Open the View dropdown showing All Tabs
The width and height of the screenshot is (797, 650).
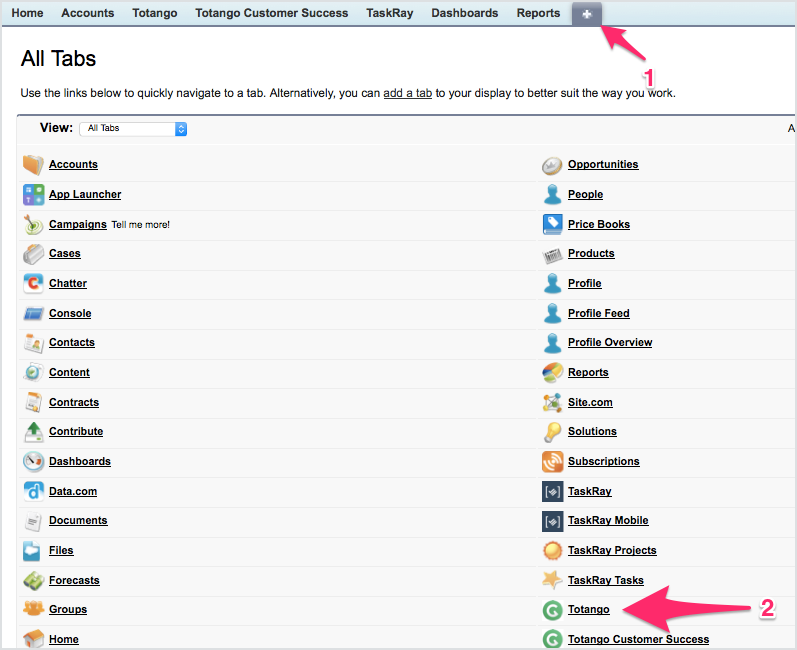point(133,129)
